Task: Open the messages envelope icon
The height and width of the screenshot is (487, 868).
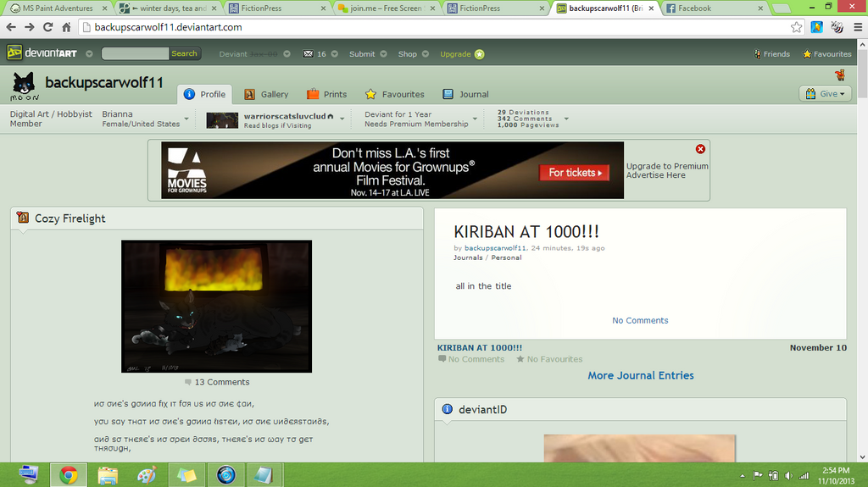Action: 309,53
